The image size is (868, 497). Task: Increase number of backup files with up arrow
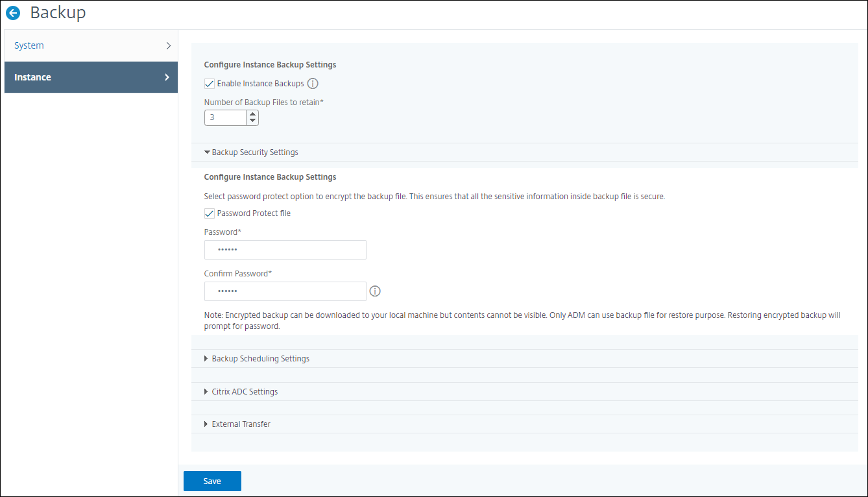pos(253,114)
